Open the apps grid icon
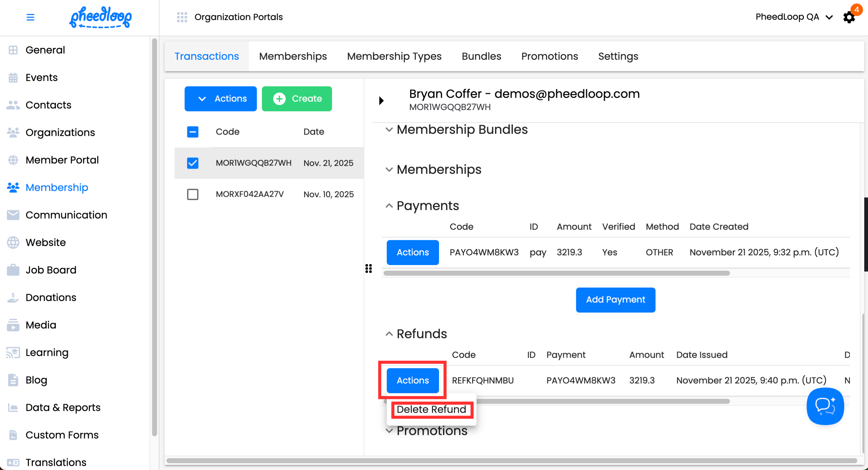The width and height of the screenshot is (868, 470). tap(182, 17)
